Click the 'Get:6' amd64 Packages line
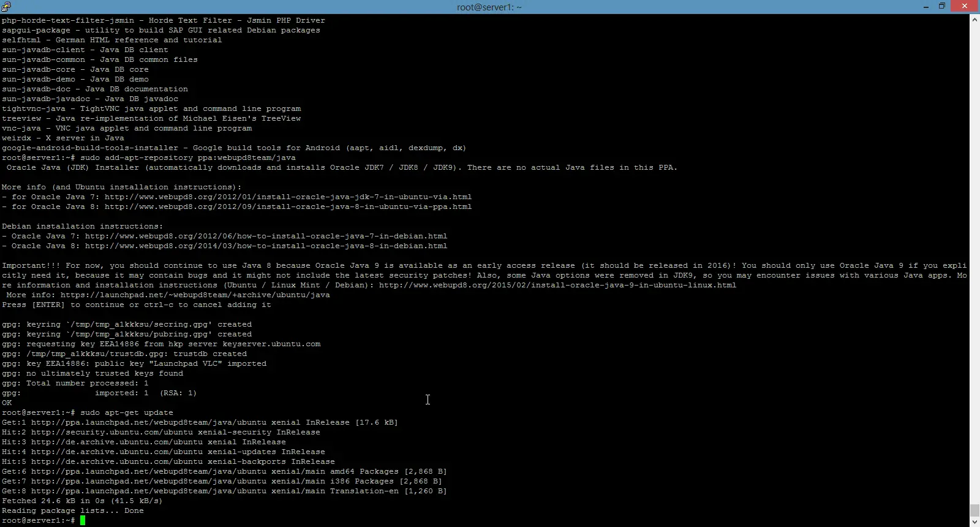The width and height of the screenshot is (980, 527). pyautogui.click(x=224, y=471)
